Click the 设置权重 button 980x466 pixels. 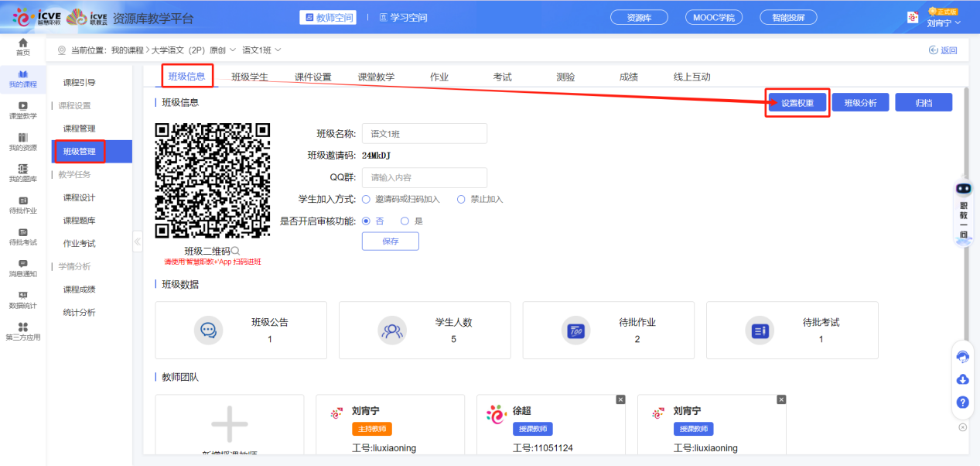tap(797, 101)
